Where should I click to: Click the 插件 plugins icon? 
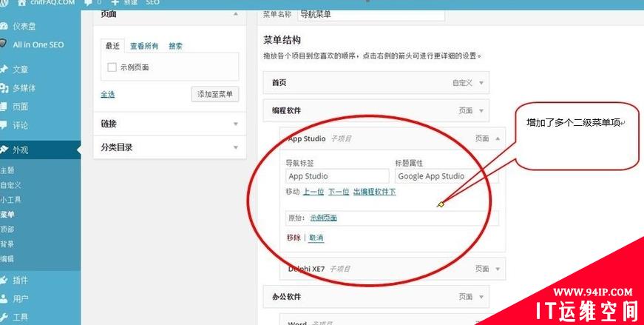pyautogui.click(x=4, y=280)
